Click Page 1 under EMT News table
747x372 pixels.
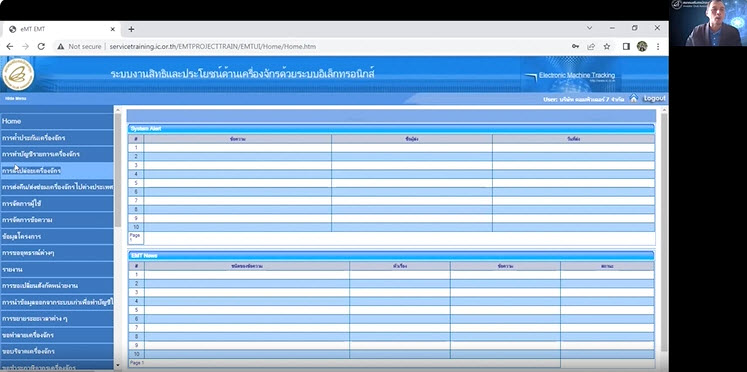coord(137,363)
